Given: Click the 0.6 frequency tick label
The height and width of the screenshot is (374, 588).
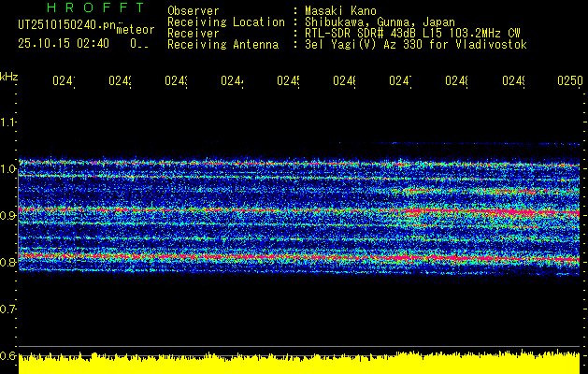Looking at the screenshot, I should click(8, 355).
